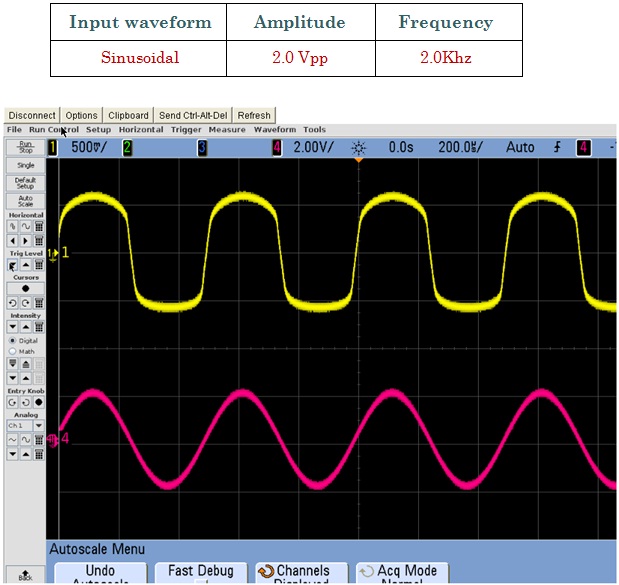619x585 pixels.
Task: Select the Math radio button
Action: pyautogui.click(x=13, y=351)
